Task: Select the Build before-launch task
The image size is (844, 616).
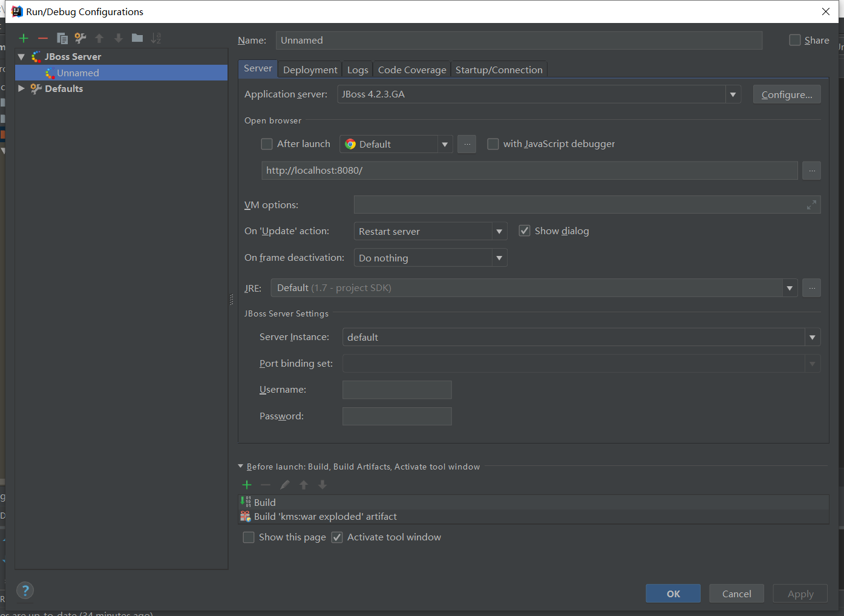Action: (534, 502)
